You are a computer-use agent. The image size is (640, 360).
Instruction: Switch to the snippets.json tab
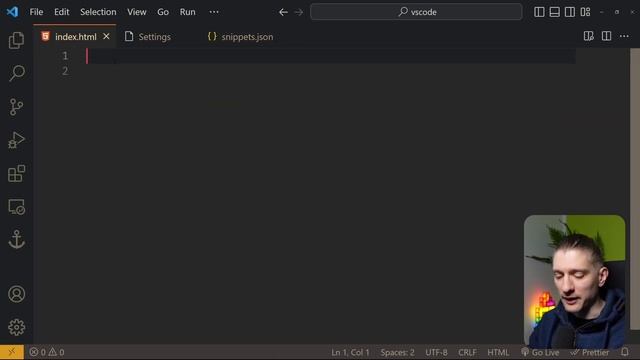[x=247, y=37]
